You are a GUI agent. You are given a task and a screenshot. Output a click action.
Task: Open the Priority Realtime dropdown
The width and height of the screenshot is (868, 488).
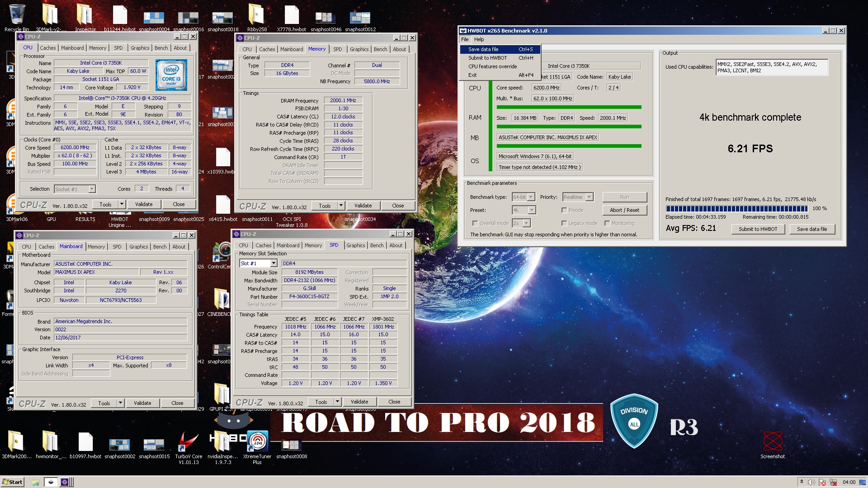[x=578, y=197]
